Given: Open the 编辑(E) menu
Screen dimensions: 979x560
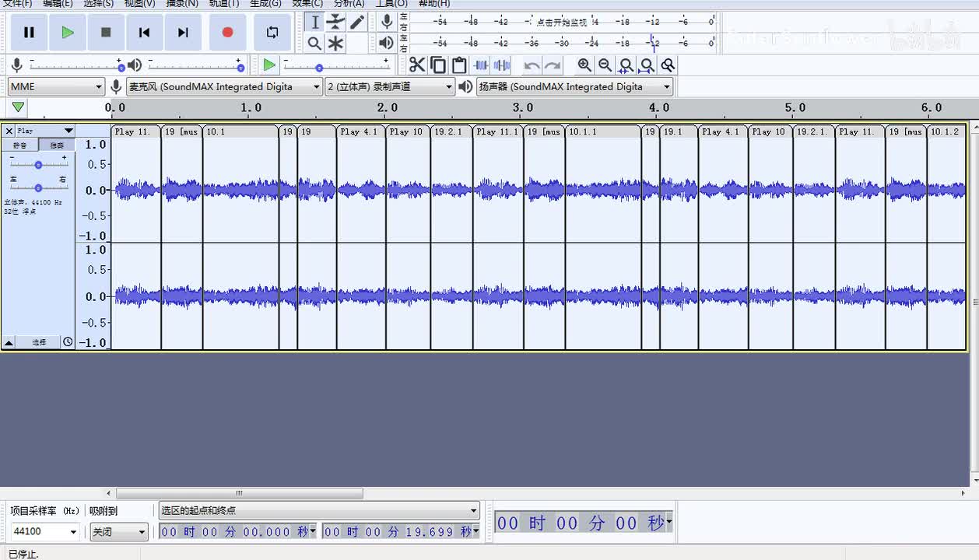Looking at the screenshot, I should [58, 4].
